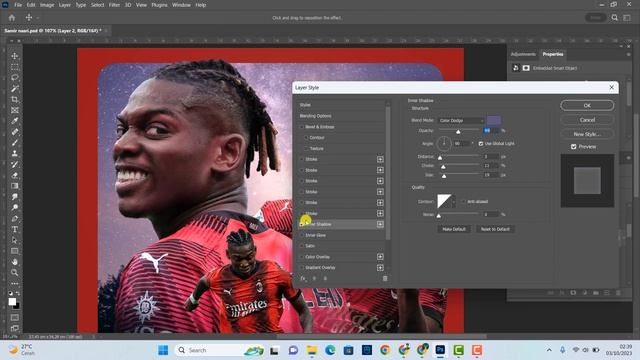Enable the Bevel & Emboss checkbox
The width and height of the screenshot is (640, 360).
[x=302, y=127]
